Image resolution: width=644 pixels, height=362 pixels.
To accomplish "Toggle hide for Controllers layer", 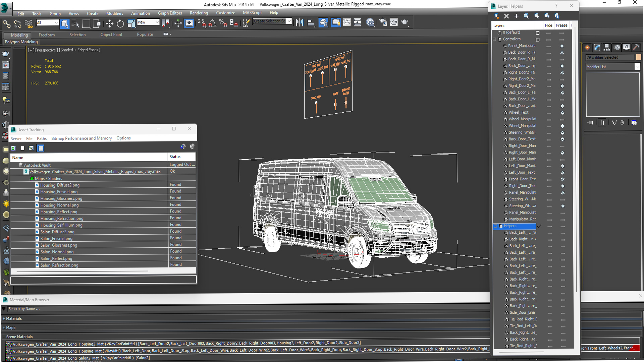I will coord(548,39).
